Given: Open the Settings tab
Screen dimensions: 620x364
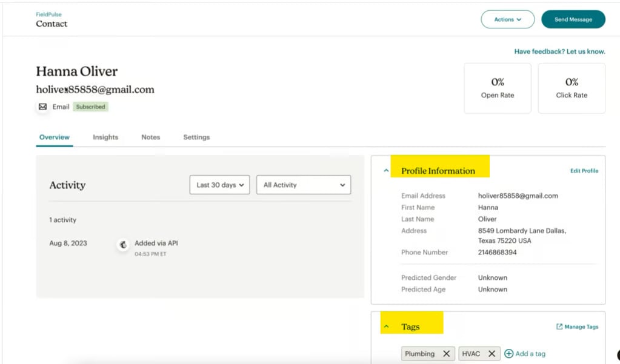Looking at the screenshot, I should point(196,137).
